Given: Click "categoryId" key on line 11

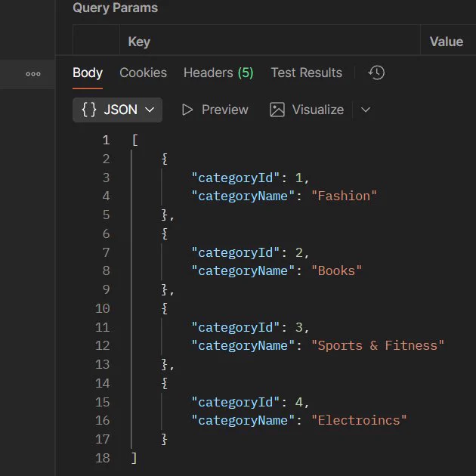Looking at the screenshot, I should tap(235, 327).
